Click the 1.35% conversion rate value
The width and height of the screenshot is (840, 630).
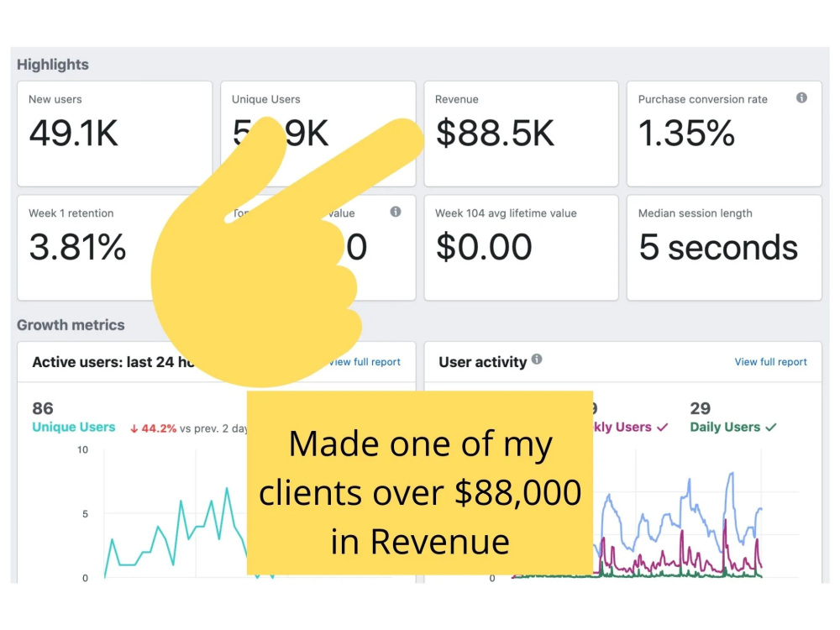tap(686, 134)
